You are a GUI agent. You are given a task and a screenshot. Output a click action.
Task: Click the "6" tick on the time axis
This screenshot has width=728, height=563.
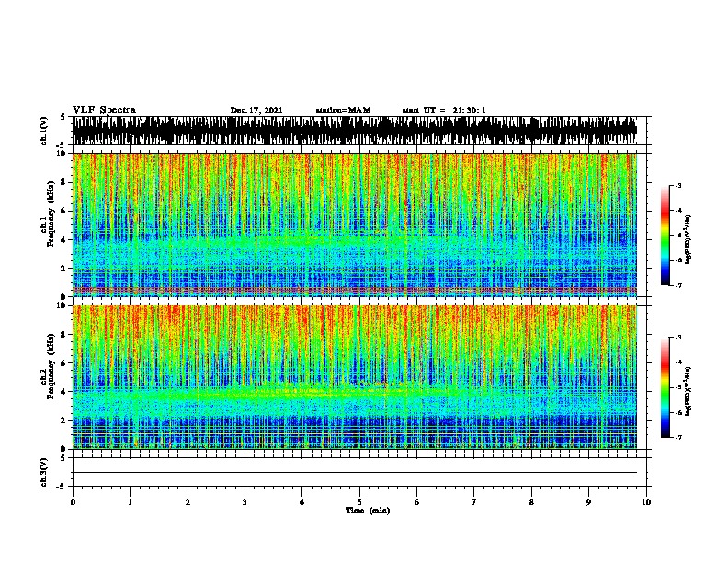[x=416, y=502]
